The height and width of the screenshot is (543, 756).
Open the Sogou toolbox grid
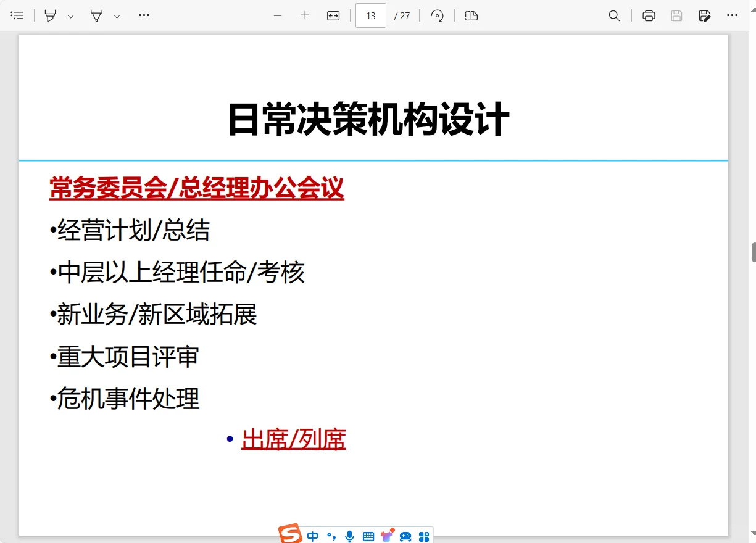tap(424, 536)
